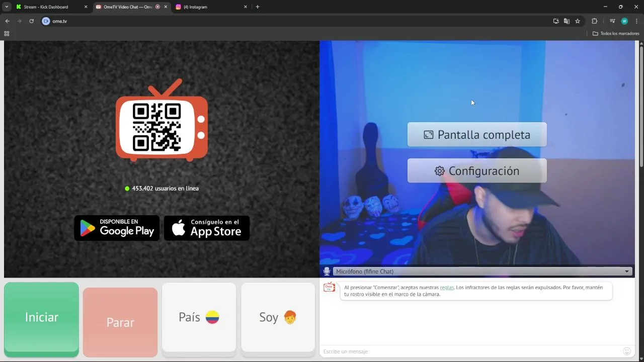Click the green online status dot
This screenshot has height=362, width=644.
127,189
